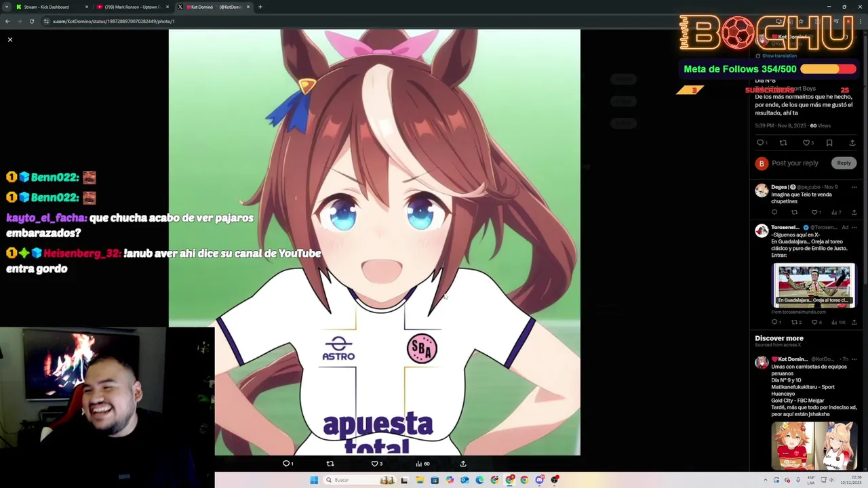Click the Show translation link
The width and height of the screenshot is (868, 488).
pyautogui.click(x=779, y=56)
